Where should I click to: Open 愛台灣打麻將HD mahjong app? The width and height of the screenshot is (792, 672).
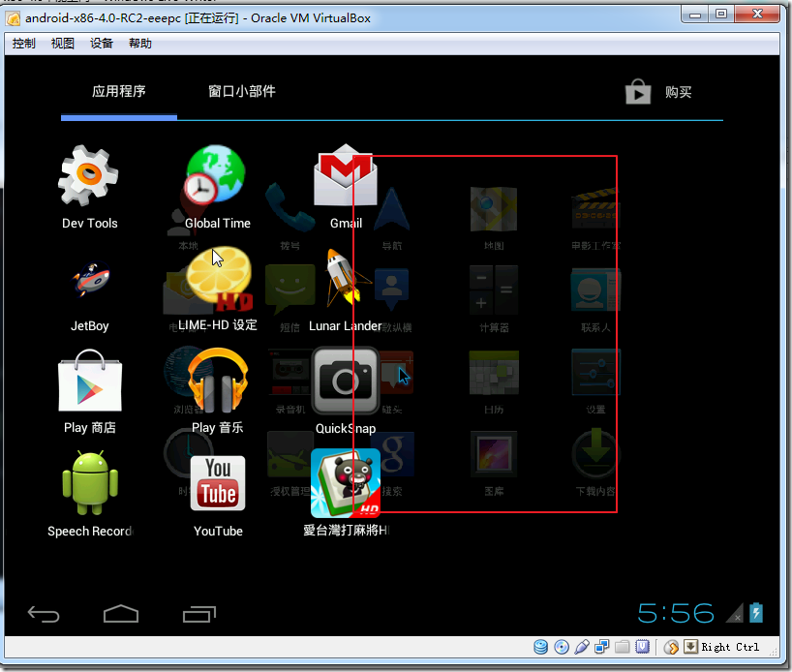[x=346, y=483]
